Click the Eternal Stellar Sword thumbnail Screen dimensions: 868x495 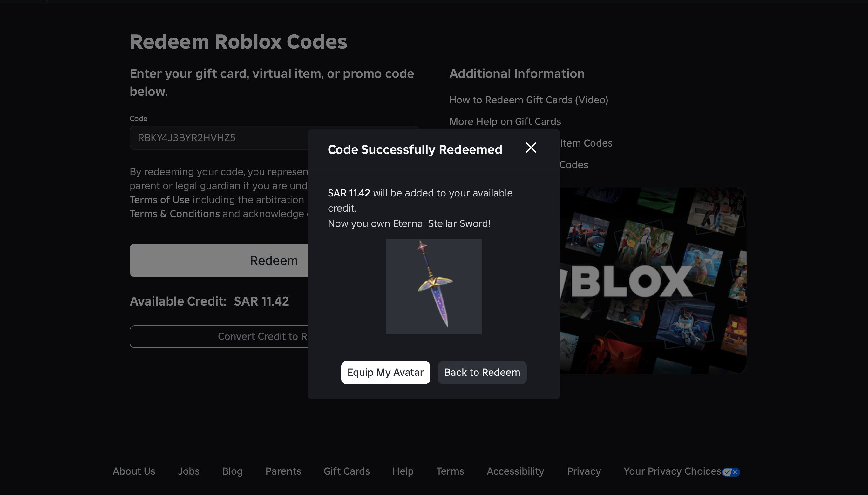[433, 286]
